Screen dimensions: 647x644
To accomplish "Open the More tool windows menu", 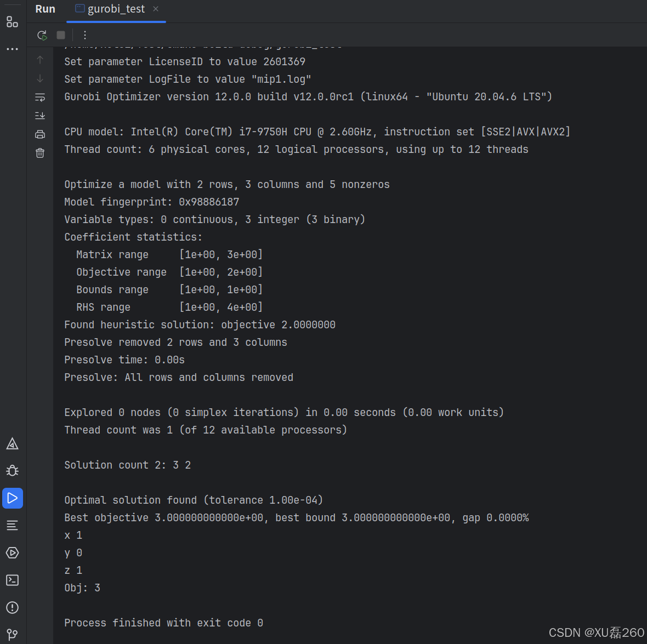I will click(12, 48).
